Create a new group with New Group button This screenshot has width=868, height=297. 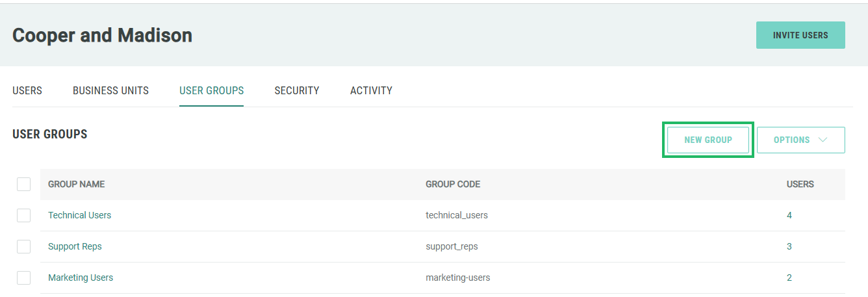click(x=708, y=140)
